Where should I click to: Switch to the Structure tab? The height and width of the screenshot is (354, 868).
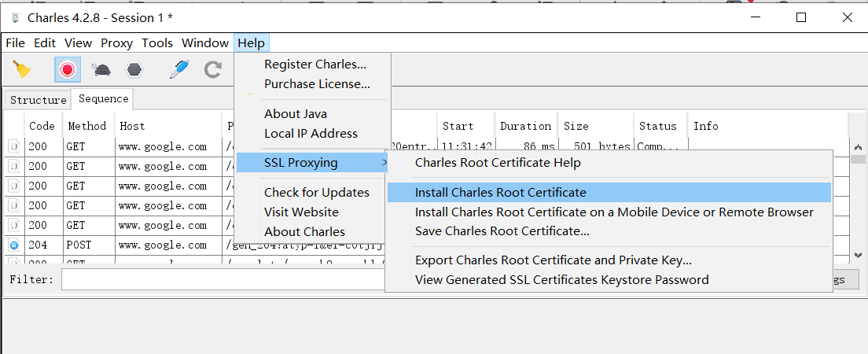click(39, 100)
